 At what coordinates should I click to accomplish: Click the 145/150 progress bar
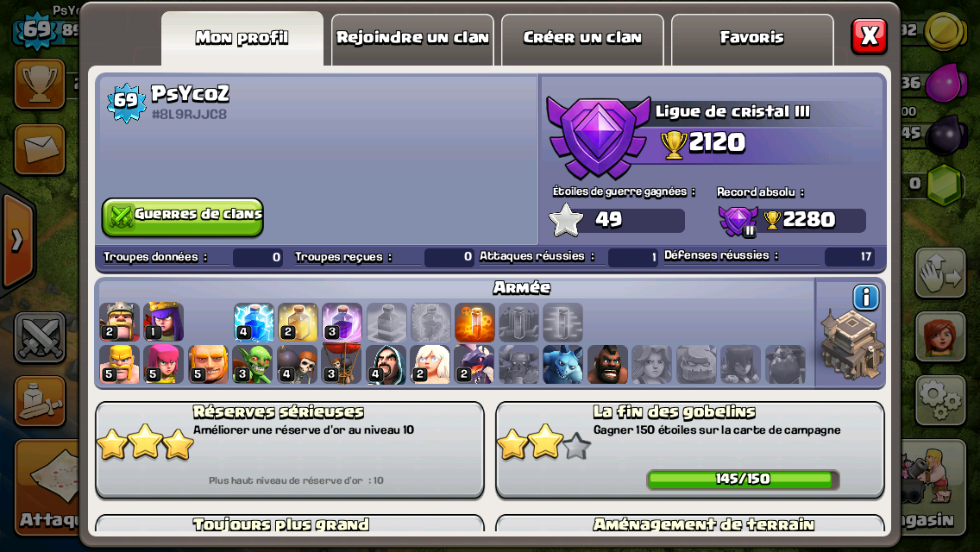pyautogui.click(x=743, y=480)
